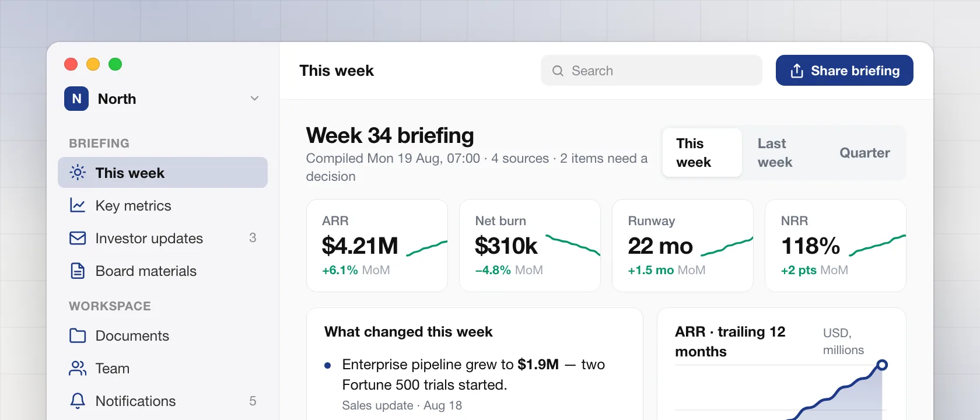
Task: Click the sun icon beside This week
Action: click(78, 173)
